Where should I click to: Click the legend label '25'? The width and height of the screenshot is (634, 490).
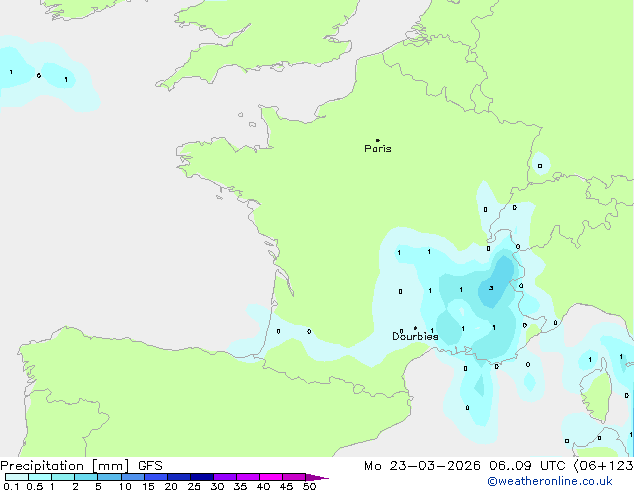194,486
